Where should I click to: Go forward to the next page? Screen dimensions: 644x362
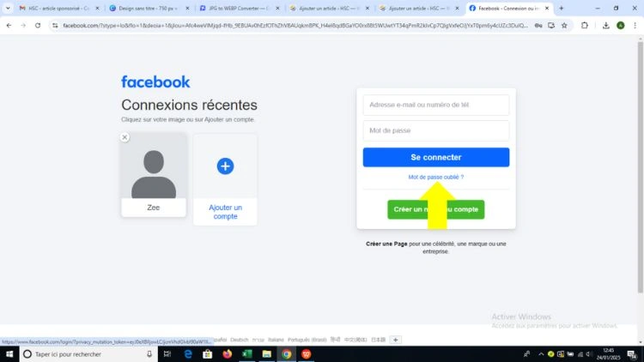coord(23,26)
